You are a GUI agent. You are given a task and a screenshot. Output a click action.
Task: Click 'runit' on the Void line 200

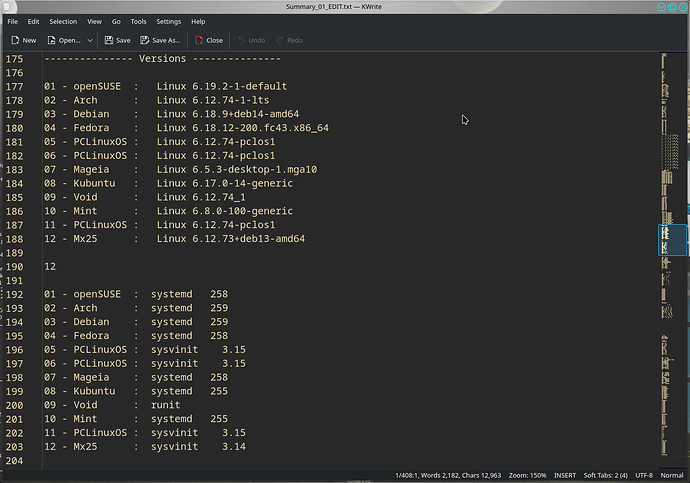click(165, 405)
